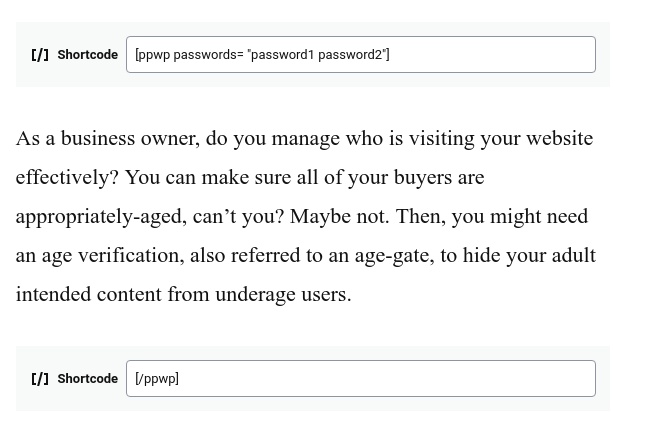Click the bottom block's Shortcode label
645x424 pixels.
pyautogui.click(x=87, y=379)
